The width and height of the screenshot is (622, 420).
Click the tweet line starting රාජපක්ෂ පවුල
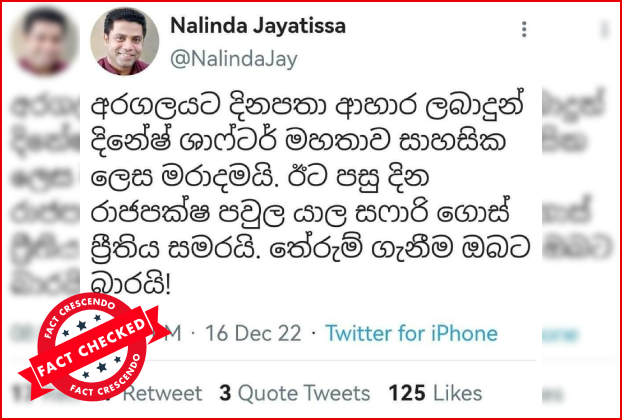coord(300,215)
